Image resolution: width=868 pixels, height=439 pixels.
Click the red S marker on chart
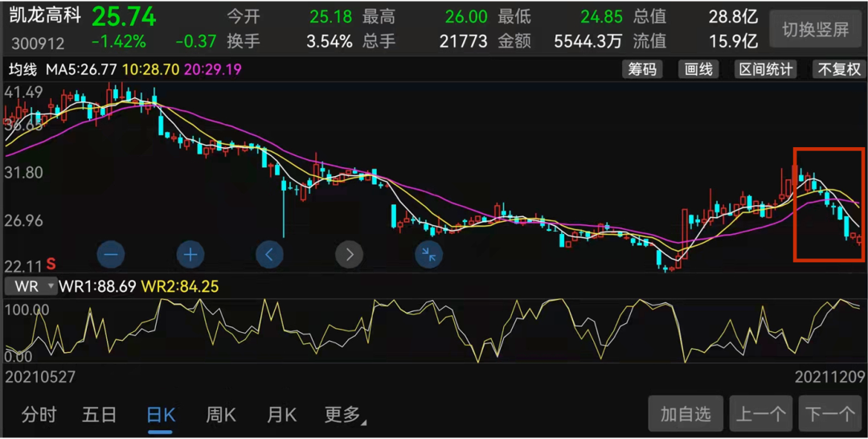coord(51,262)
